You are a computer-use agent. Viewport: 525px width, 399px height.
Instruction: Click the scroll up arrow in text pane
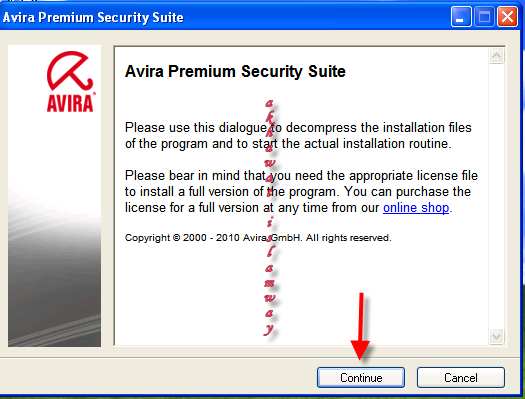tap(496, 56)
